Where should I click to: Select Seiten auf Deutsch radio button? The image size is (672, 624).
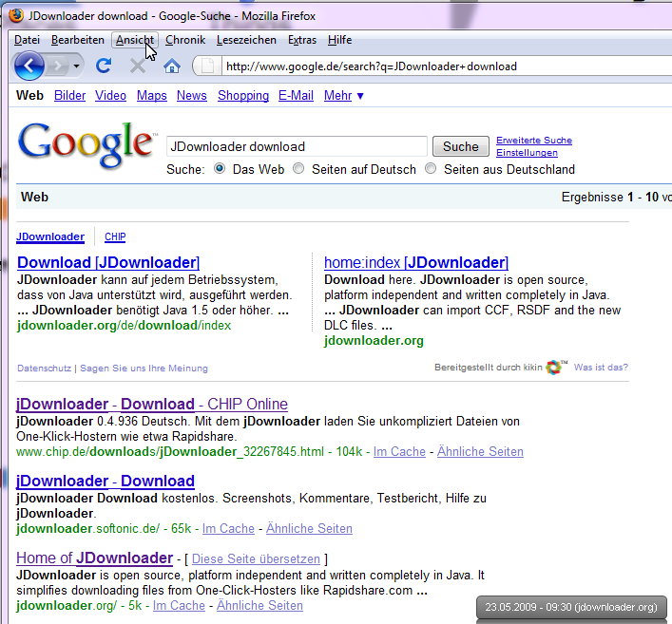[x=298, y=169]
